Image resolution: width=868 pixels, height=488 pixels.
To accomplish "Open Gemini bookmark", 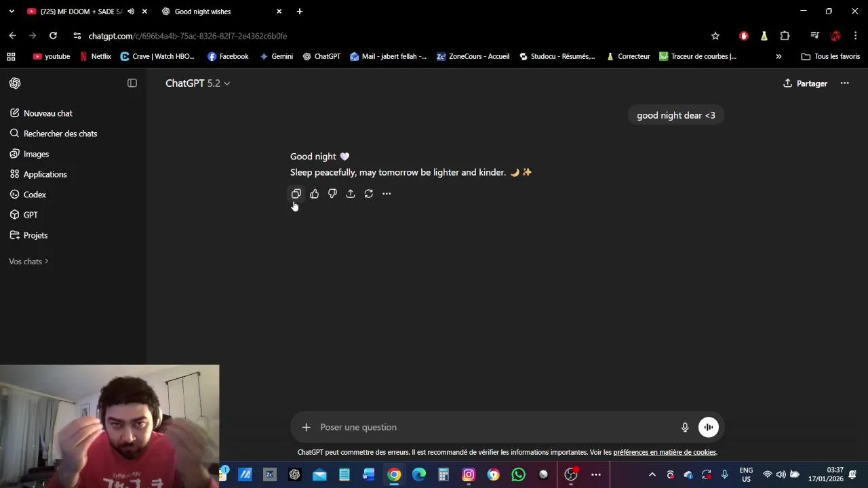I will click(276, 56).
